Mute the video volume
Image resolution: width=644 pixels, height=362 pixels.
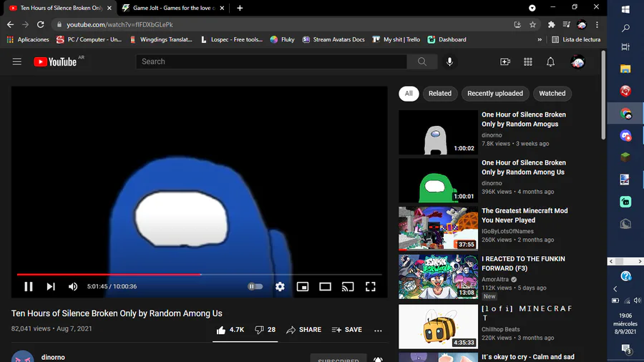[73, 286]
